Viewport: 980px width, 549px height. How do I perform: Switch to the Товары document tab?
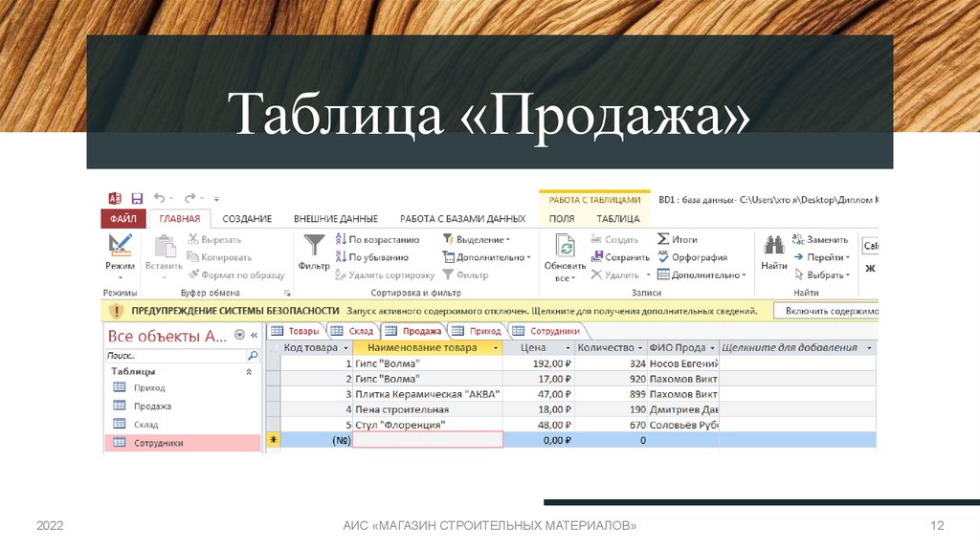pyautogui.click(x=296, y=331)
